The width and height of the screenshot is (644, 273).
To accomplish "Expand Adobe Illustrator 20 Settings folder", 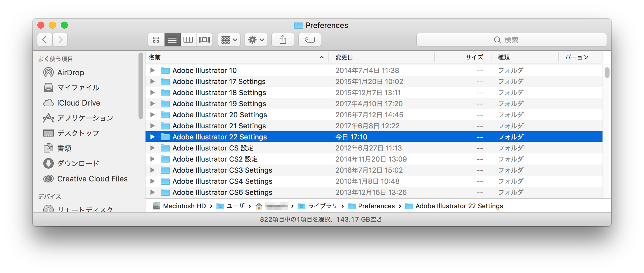I will [x=152, y=115].
